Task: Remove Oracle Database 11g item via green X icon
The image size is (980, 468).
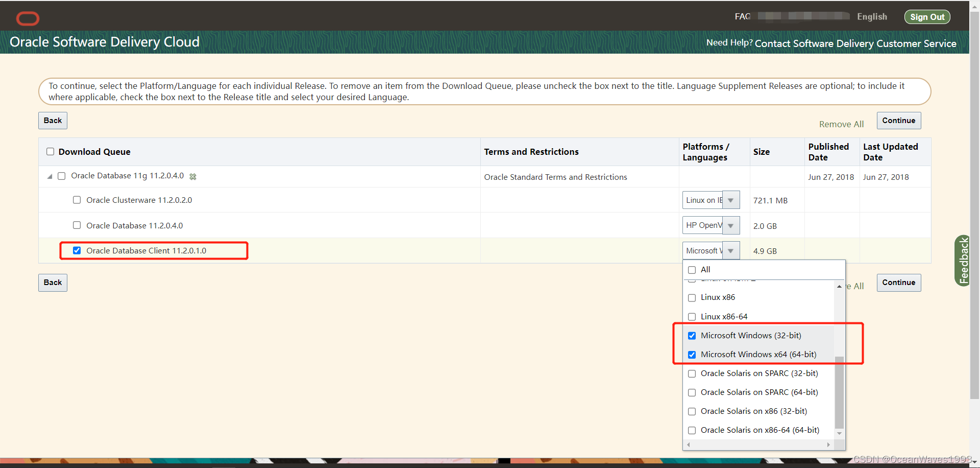Action: (x=193, y=176)
